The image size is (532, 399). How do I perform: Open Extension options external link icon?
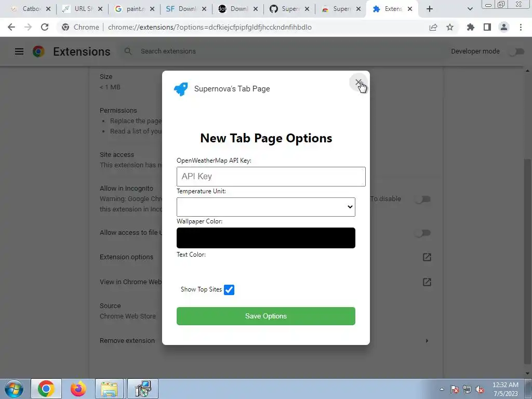click(427, 257)
